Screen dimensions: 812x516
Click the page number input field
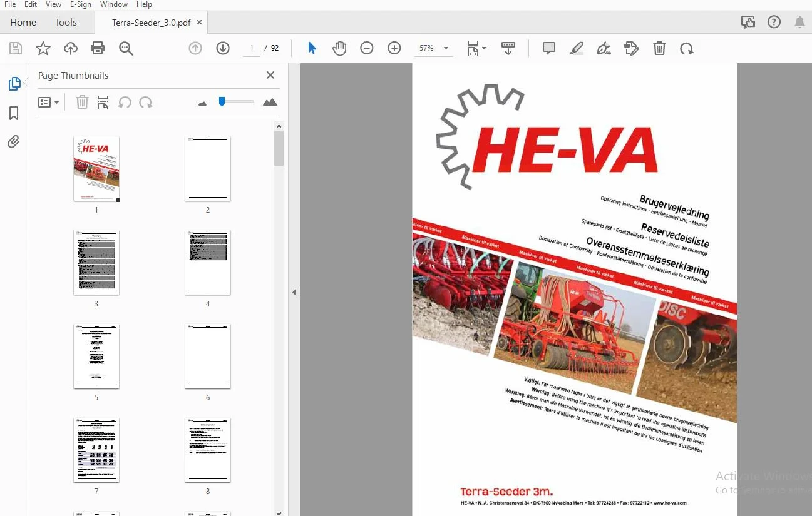tap(252, 48)
